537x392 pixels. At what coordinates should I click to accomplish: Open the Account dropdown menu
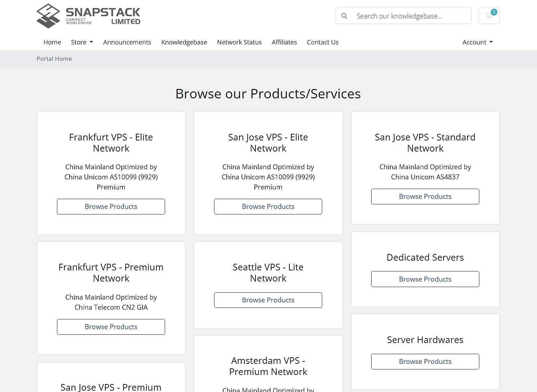pos(477,42)
